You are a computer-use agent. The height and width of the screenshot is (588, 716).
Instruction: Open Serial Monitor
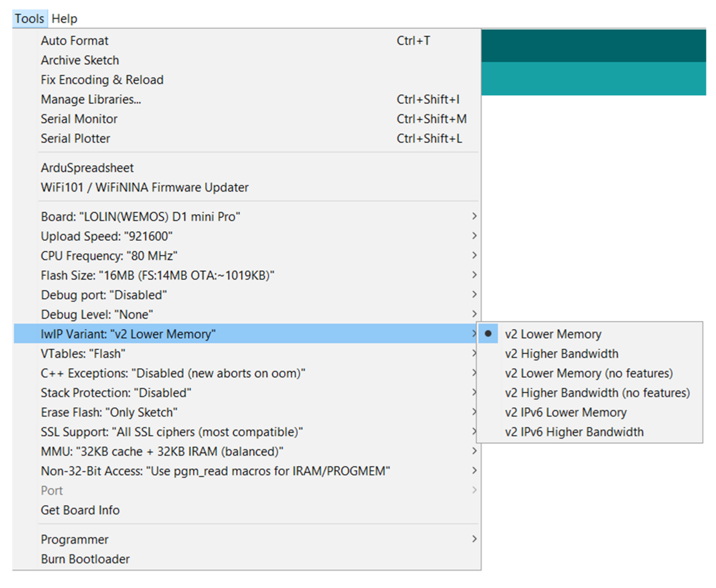(x=79, y=119)
